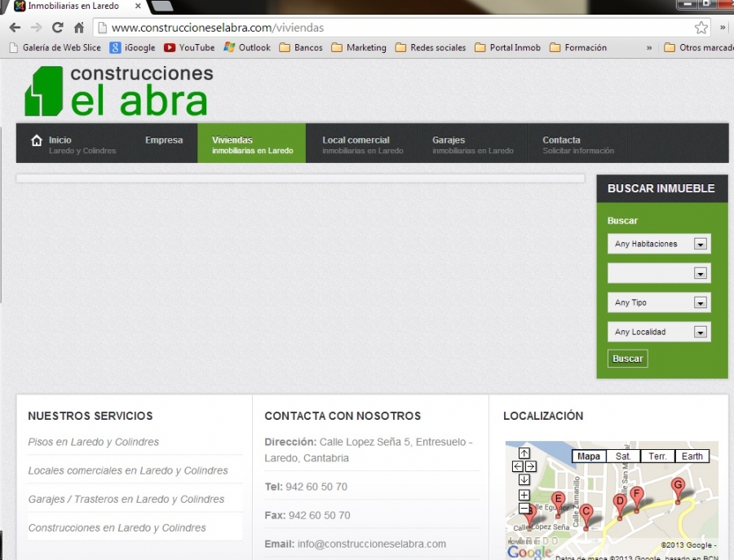Image resolution: width=734 pixels, height=560 pixels.
Task: Open the Garajes menu item
Action: pos(472,144)
